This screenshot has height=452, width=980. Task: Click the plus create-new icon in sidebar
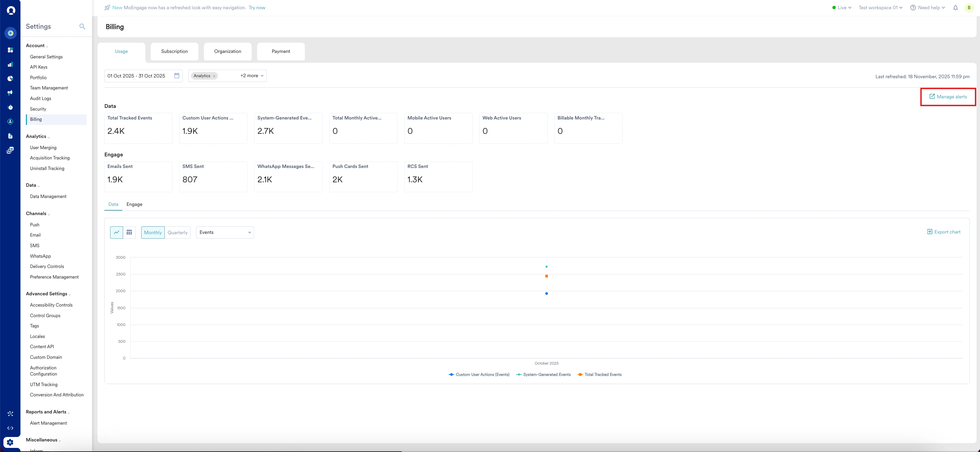coord(11,33)
